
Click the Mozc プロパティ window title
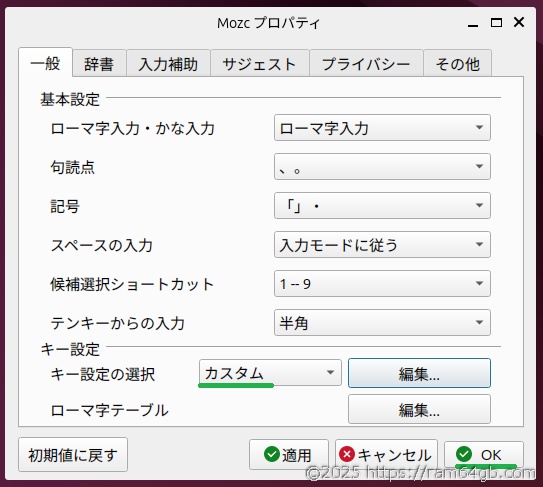pyautogui.click(x=268, y=23)
